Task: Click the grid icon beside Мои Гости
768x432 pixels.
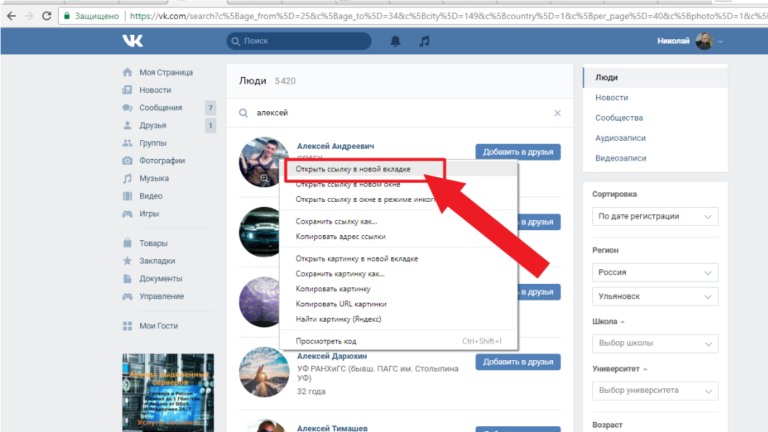Action: pyautogui.click(x=127, y=326)
